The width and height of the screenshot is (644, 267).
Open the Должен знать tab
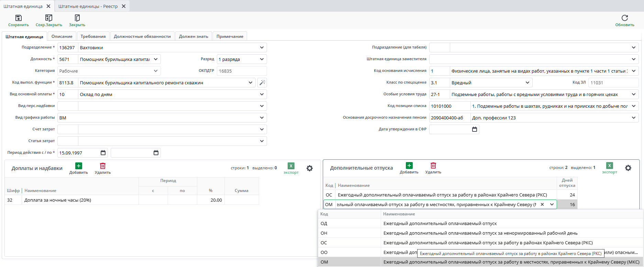click(193, 36)
